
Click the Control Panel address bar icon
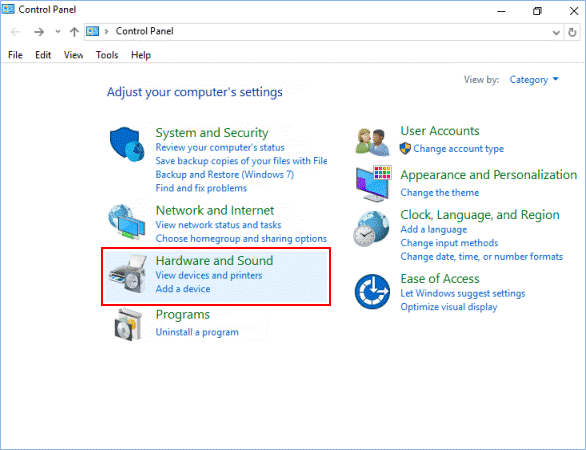point(93,31)
